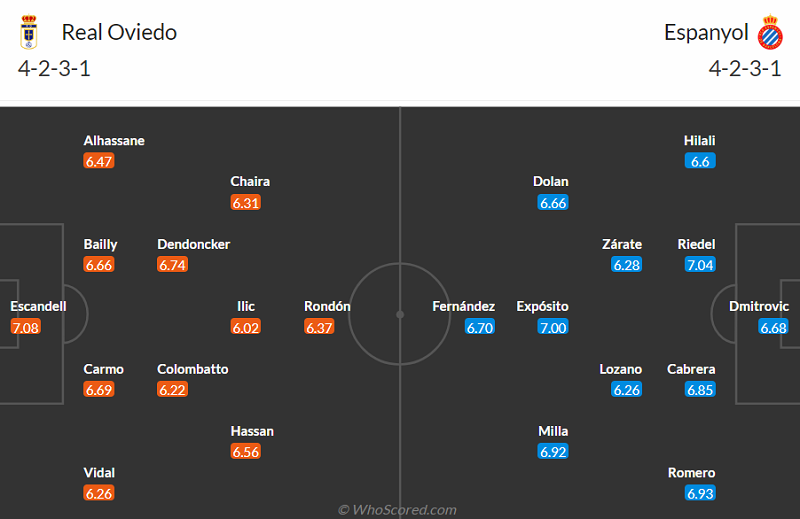Viewport: 800px width, 519px height.
Task: Select player name Colombatto
Action: 192,369
